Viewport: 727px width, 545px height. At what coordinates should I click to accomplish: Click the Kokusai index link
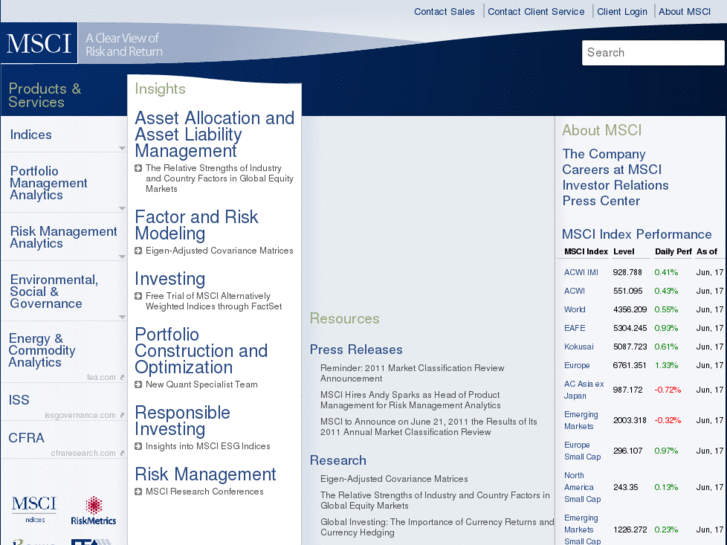click(579, 347)
